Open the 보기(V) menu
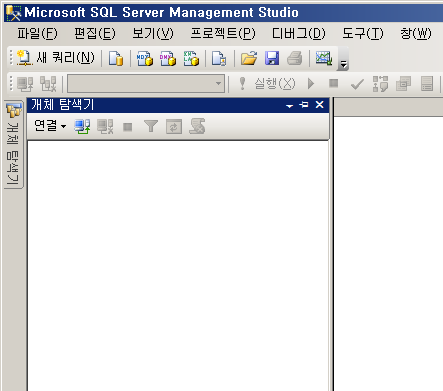This screenshot has height=391, width=443. [x=153, y=33]
